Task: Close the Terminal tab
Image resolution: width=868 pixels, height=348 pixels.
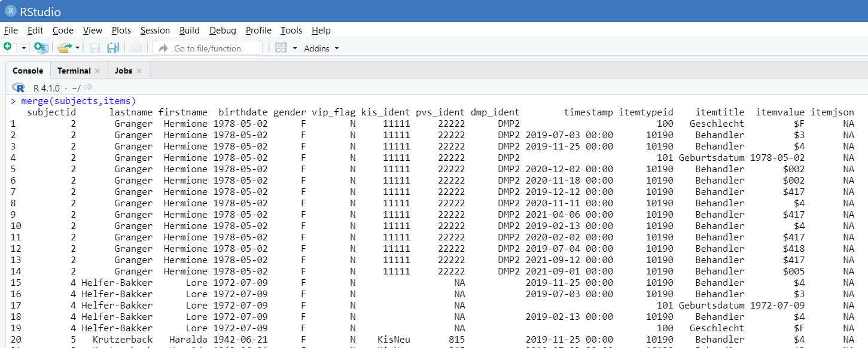Action: click(x=98, y=71)
